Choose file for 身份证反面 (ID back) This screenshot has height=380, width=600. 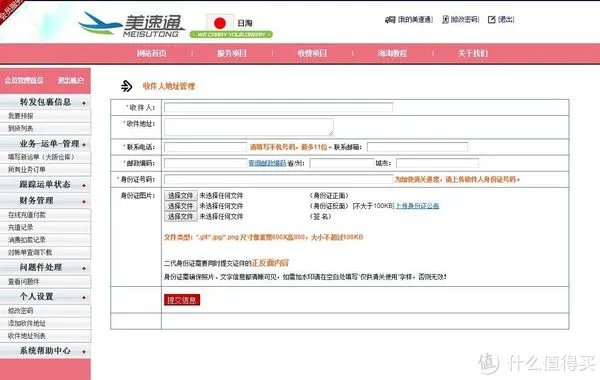[x=181, y=206]
